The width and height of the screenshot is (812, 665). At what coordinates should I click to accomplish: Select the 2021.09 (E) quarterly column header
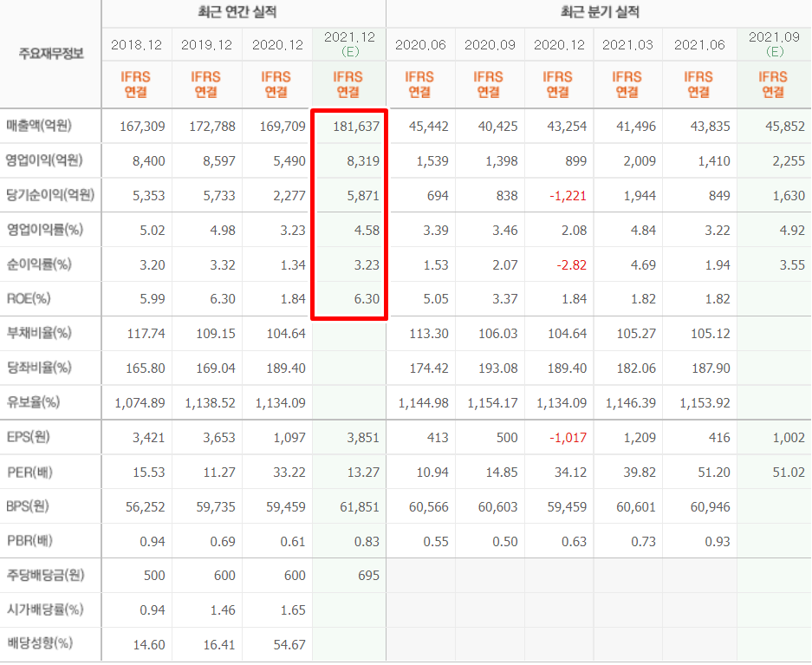click(x=773, y=43)
